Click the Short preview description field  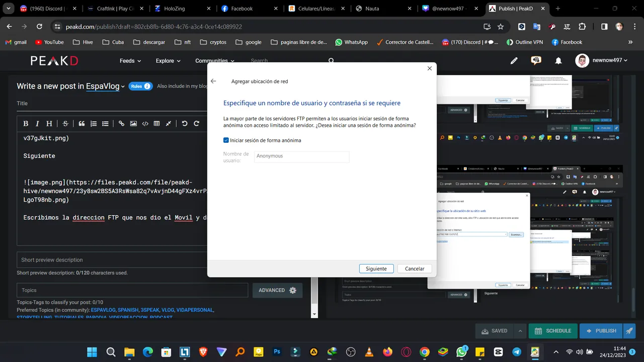click(112, 260)
